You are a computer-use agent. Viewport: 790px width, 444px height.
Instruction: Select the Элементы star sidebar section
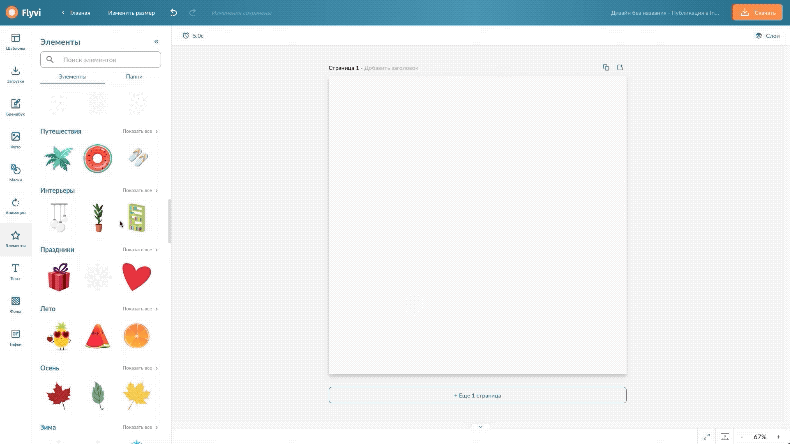coord(16,239)
